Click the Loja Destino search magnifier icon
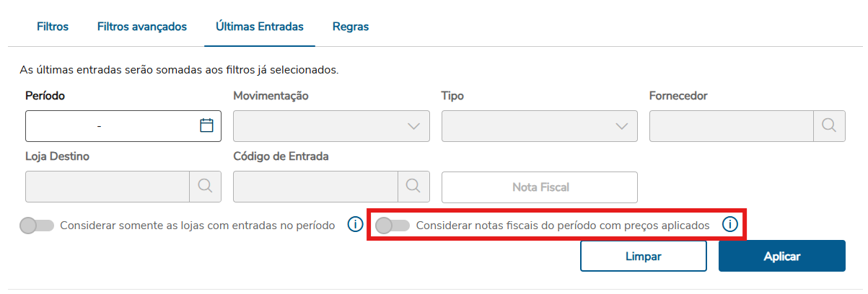This screenshot has height=294, width=868. tap(206, 186)
